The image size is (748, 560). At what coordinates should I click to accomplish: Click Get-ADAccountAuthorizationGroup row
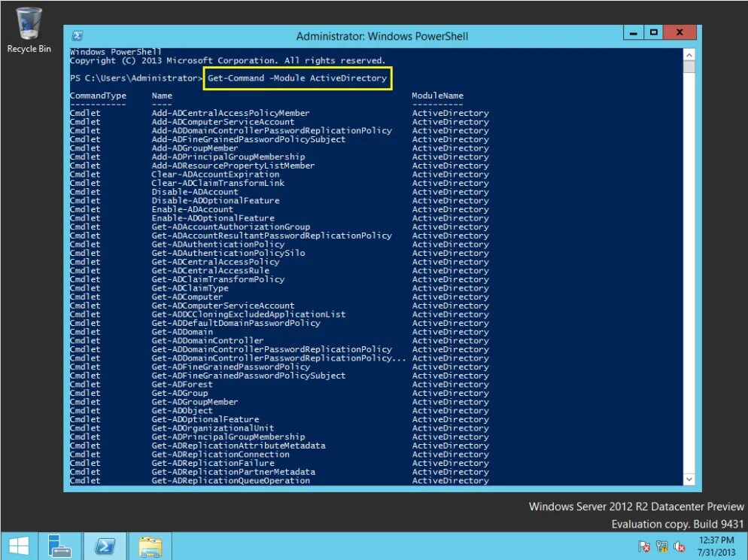pos(279,227)
